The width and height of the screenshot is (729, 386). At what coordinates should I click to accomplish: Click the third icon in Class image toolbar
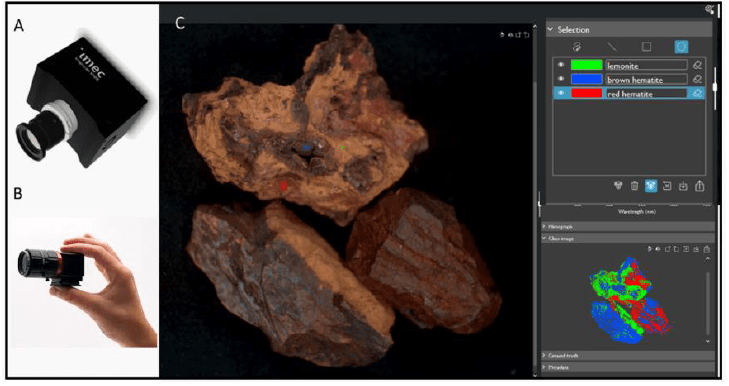668,249
